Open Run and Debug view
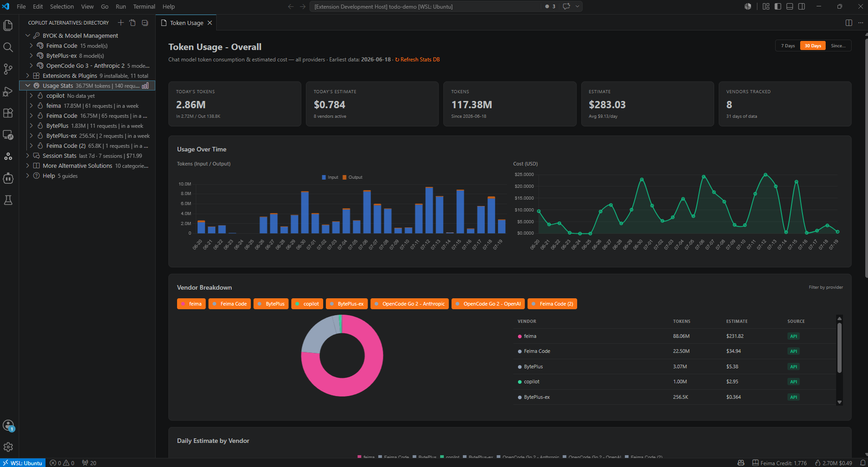 pos(8,91)
